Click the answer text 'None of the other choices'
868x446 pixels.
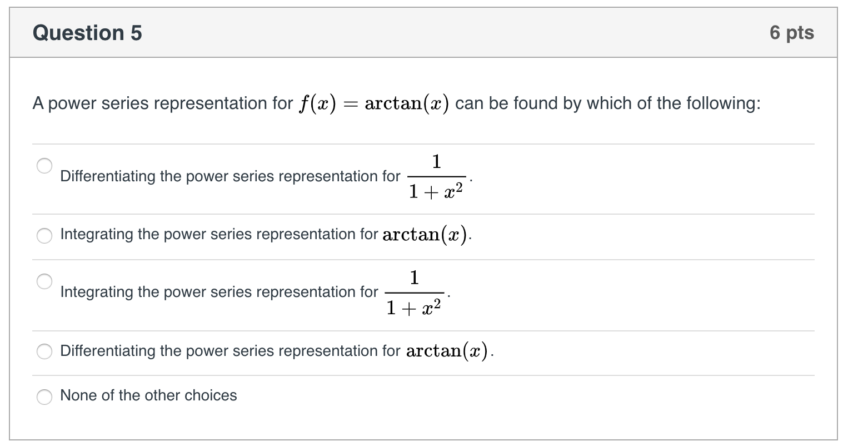pyautogui.click(x=148, y=395)
